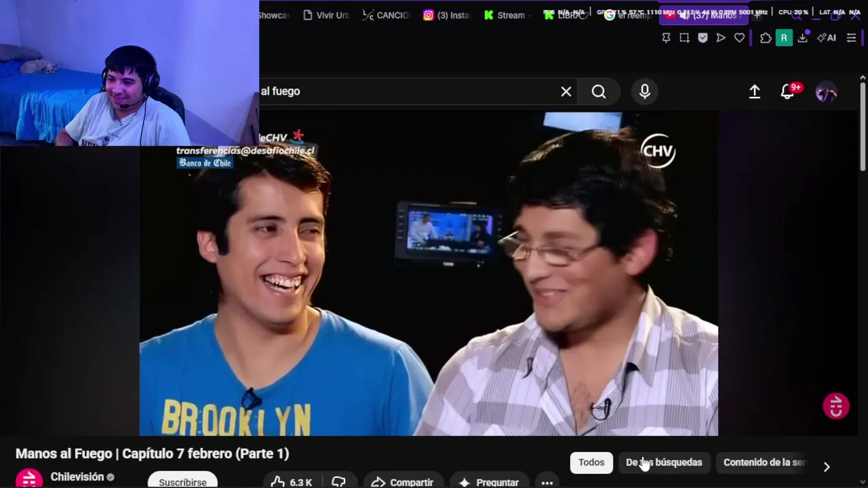
Task: Click the Compartir share button
Action: (402, 482)
